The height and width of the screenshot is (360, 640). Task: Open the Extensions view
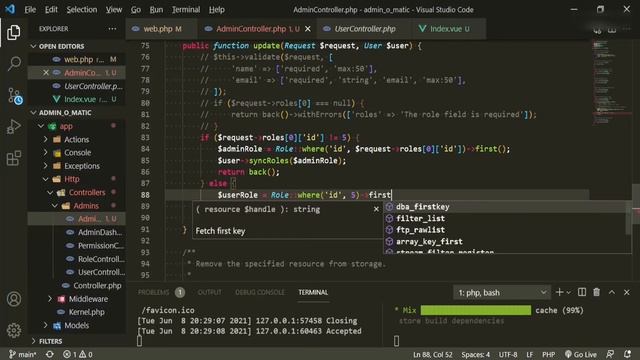click(x=13, y=158)
